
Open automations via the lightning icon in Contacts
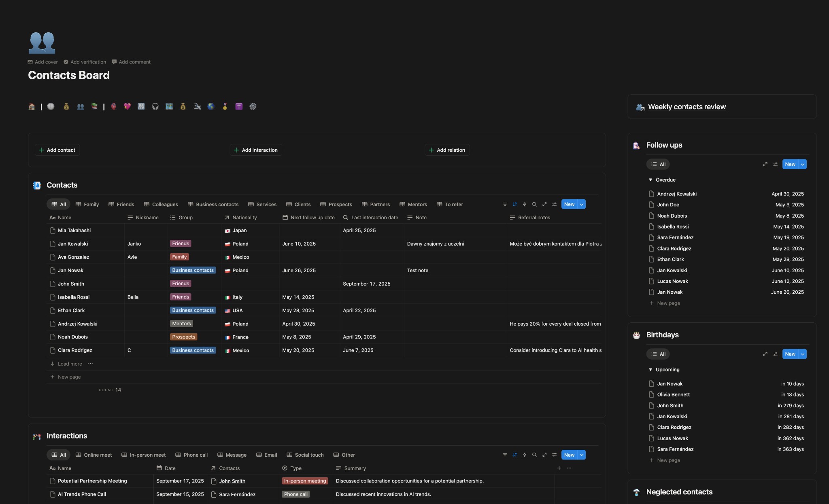pyautogui.click(x=525, y=204)
